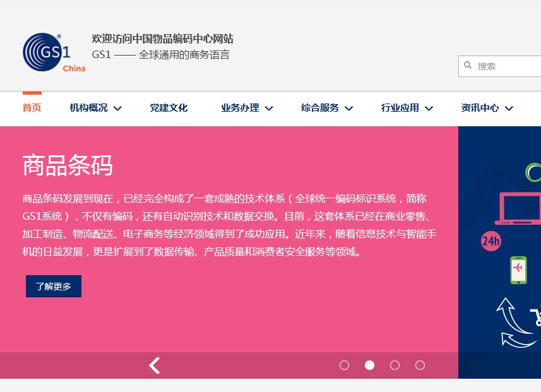Viewport: 541px width, 392px height.
Task: Click the 了解更多 button
Action: tap(53, 285)
